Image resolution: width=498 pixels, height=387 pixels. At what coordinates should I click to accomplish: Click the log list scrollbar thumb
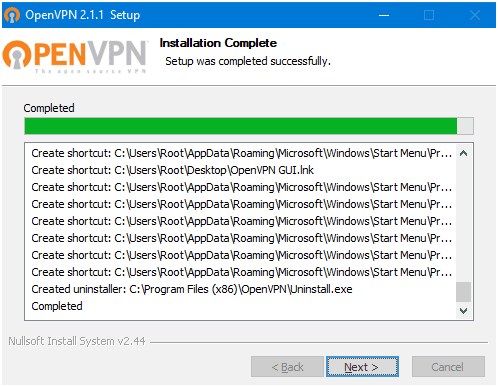(463, 292)
